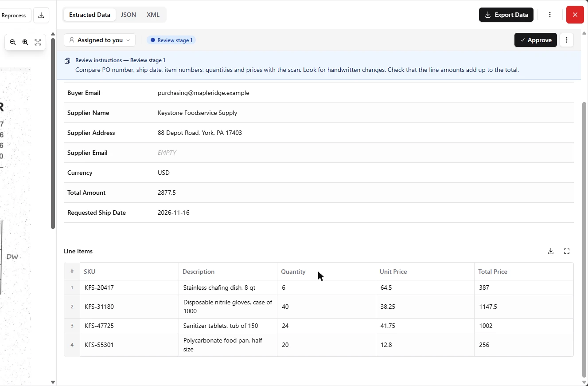
Task: Click the Unit Price column header
Action: tap(425, 272)
